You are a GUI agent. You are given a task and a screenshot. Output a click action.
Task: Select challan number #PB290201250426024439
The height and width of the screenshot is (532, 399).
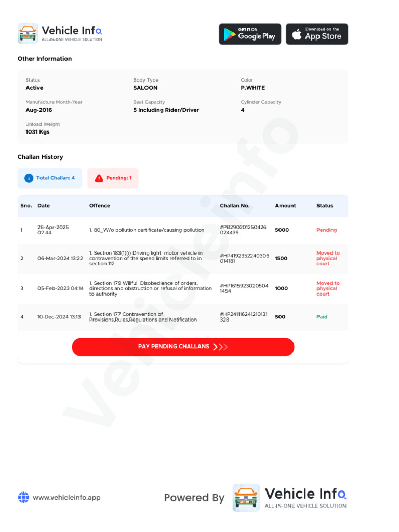pos(243,230)
